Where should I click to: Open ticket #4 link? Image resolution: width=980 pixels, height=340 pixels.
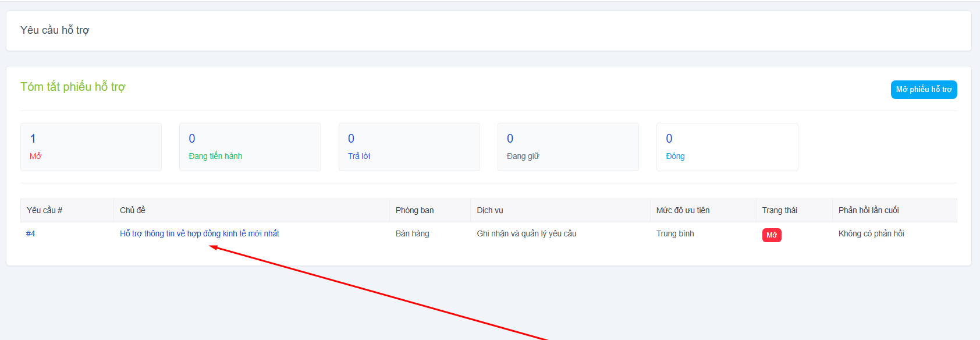pos(31,233)
